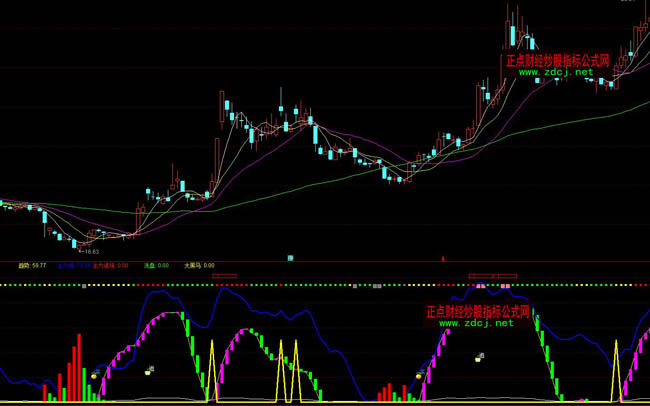
Task: Open the www.zdcj.net link in the indicator panel
Action: pyautogui.click(x=476, y=323)
